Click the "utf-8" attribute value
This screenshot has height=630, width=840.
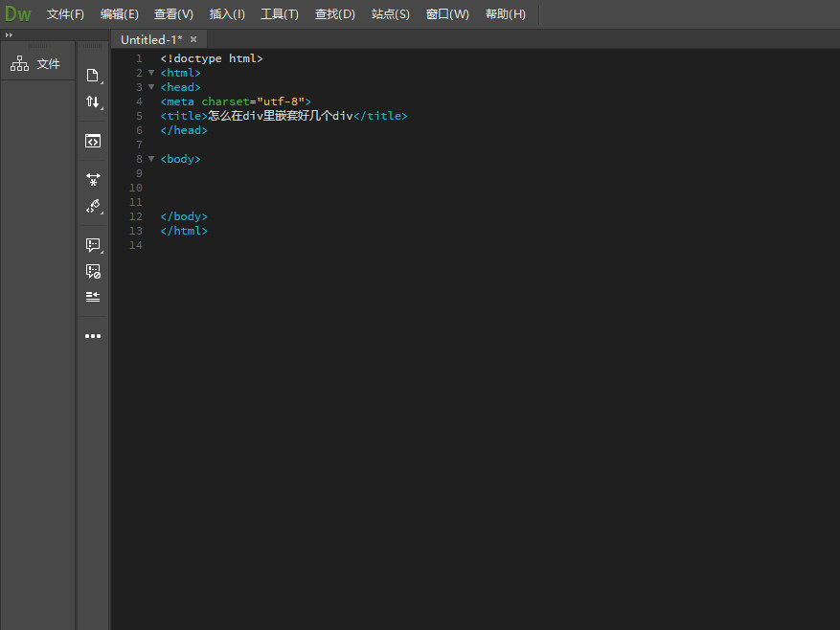point(281,101)
